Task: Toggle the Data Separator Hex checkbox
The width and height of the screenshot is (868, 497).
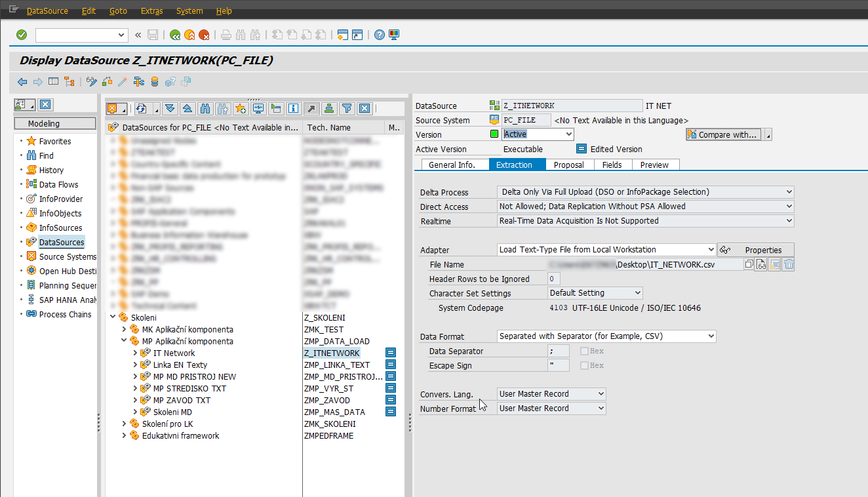Action: coord(584,351)
